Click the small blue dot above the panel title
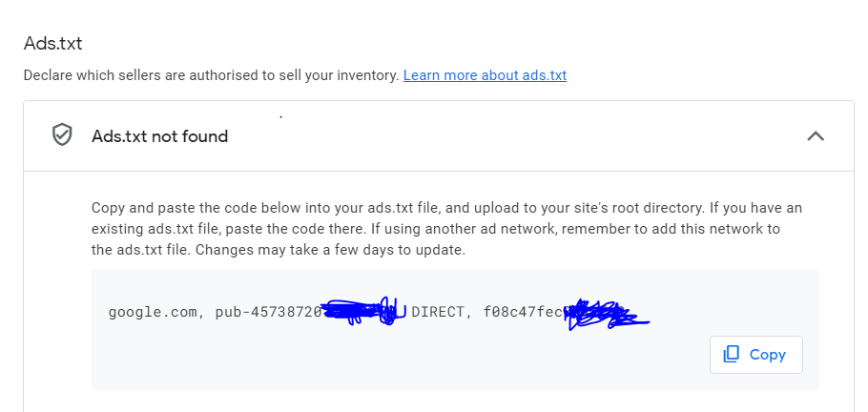 pyautogui.click(x=281, y=117)
